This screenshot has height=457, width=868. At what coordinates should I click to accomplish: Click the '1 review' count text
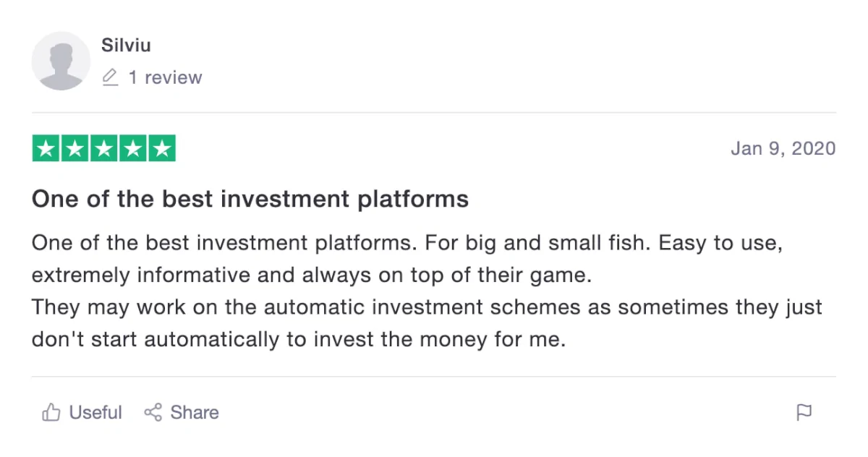point(166,77)
